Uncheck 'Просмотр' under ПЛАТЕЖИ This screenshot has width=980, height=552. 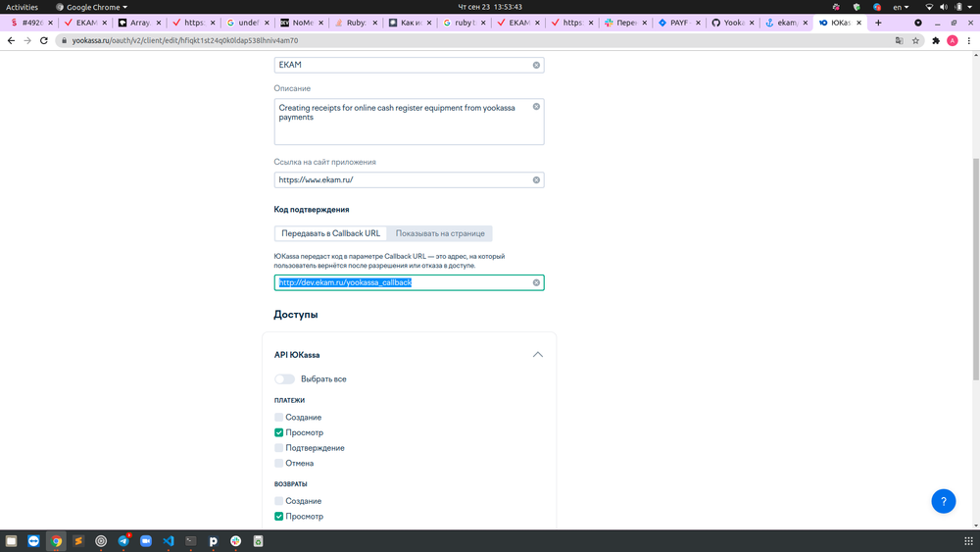point(279,432)
